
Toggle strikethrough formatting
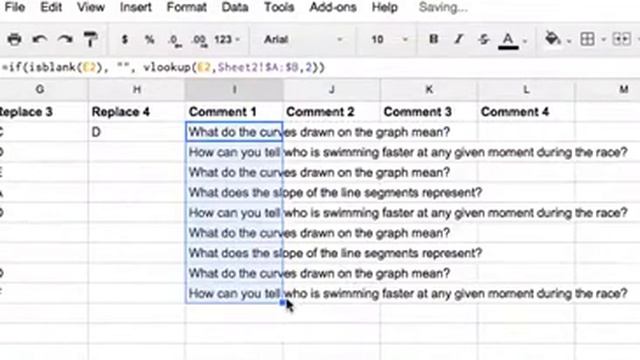(x=484, y=39)
